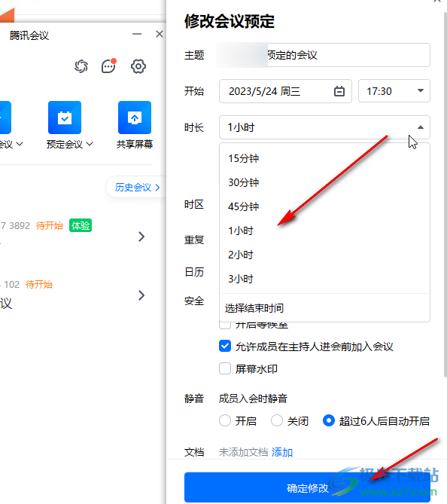
Task: Click the 添加 document link
Action: (x=282, y=452)
